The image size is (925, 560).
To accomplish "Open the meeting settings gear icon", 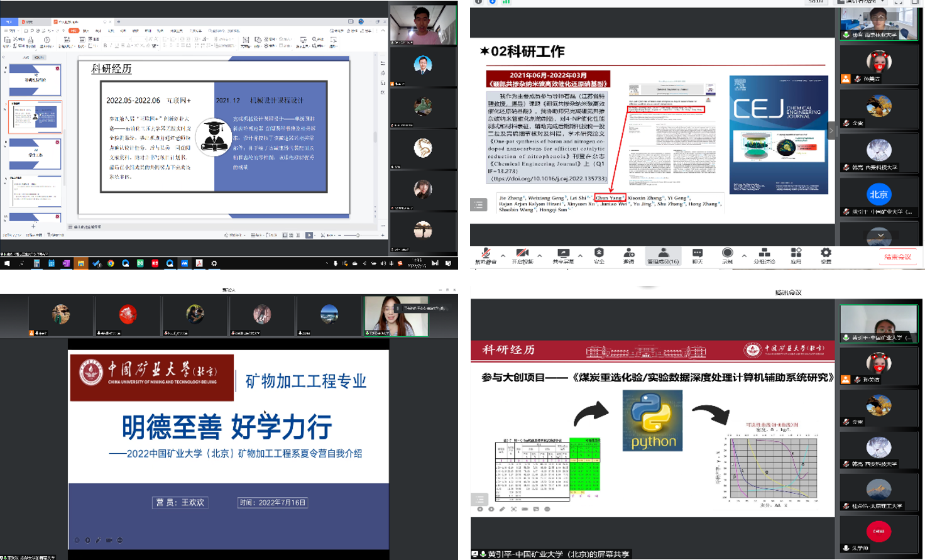I will [x=826, y=254].
